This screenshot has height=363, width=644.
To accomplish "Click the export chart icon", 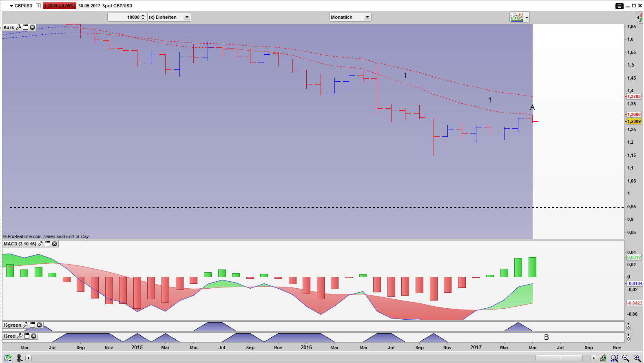I will (8, 358).
